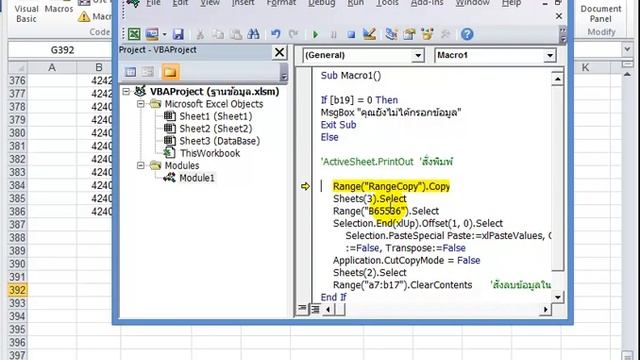Click Excel Visual Basic ribbon button
Viewport: 640px width, 360px height.
pos(26,12)
